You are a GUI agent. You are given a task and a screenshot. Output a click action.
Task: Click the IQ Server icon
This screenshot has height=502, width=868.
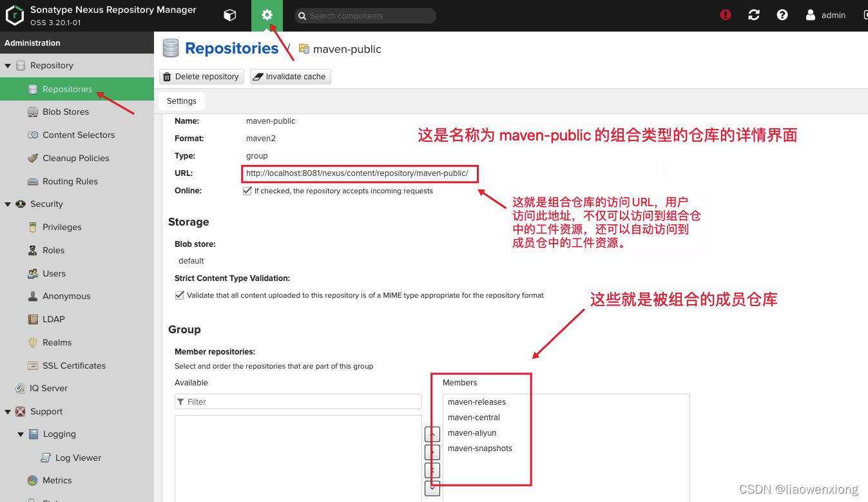pyautogui.click(x=21, y=389)
